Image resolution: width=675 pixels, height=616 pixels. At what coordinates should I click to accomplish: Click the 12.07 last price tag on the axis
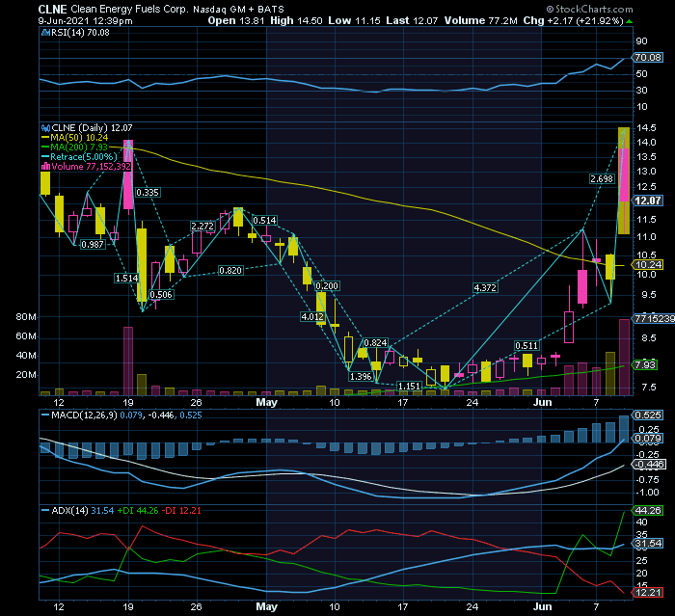[647, 201]
